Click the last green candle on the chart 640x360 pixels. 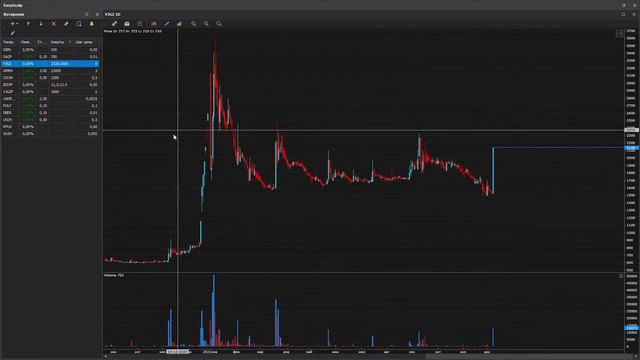click(x=493, y=170)
